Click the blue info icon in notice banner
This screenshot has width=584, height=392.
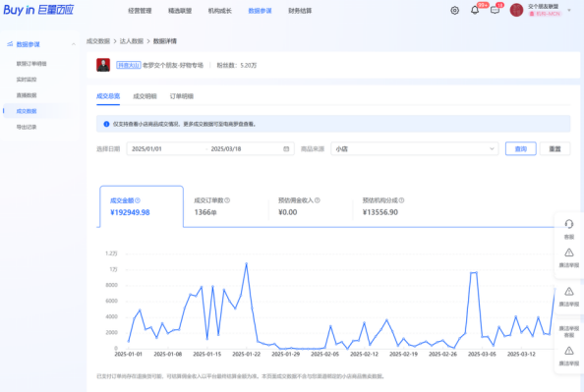tap(106, 124)
